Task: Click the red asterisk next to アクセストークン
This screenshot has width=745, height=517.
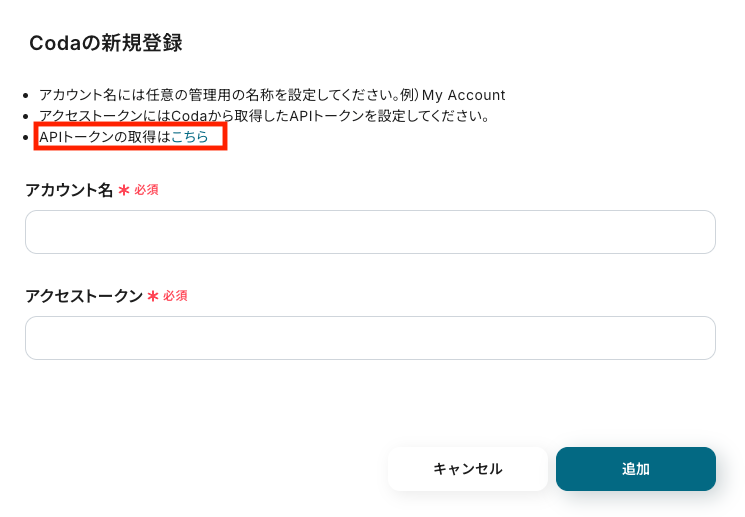Action: (x=153, y=296)
